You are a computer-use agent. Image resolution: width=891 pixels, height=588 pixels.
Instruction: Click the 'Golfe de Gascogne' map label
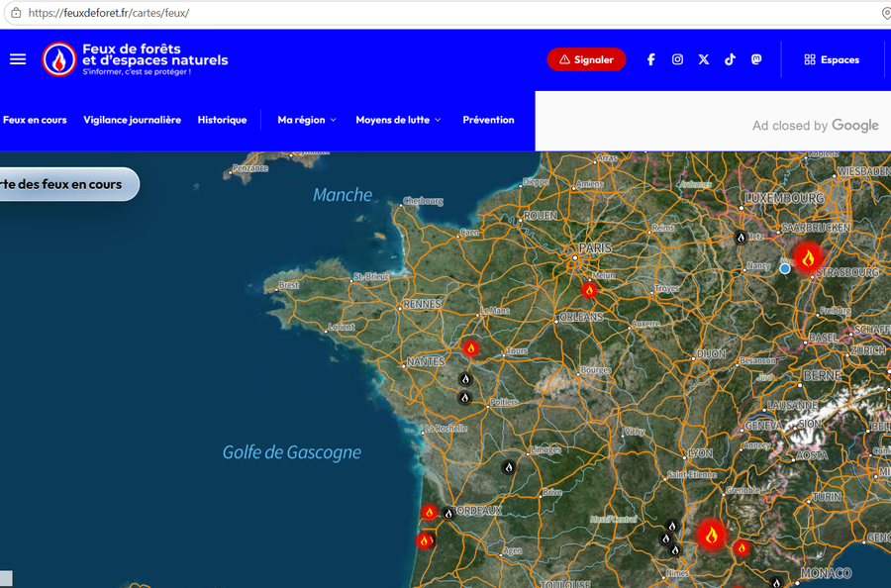click(291, 452)
